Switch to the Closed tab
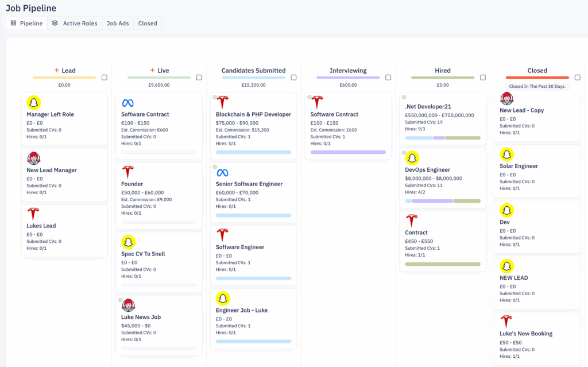Image resolution: width=588 pixels, height=367 pixels. (x=148, y=24)
